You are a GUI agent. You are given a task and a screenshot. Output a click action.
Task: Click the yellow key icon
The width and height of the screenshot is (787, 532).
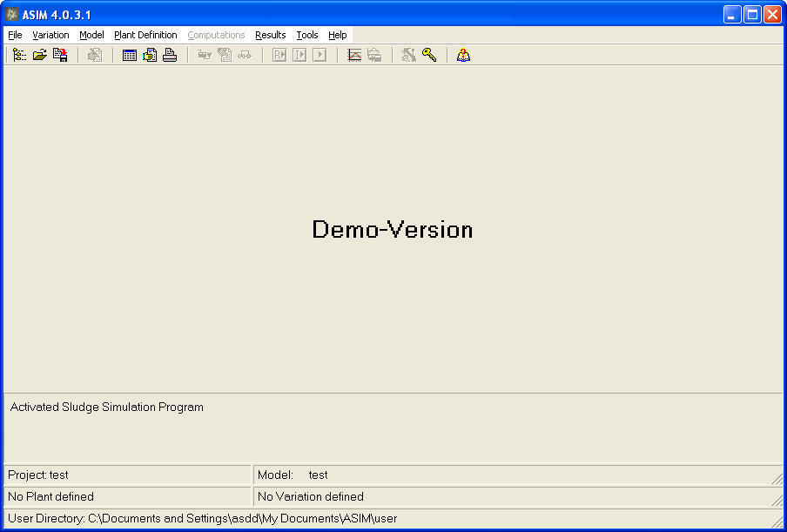429,55
